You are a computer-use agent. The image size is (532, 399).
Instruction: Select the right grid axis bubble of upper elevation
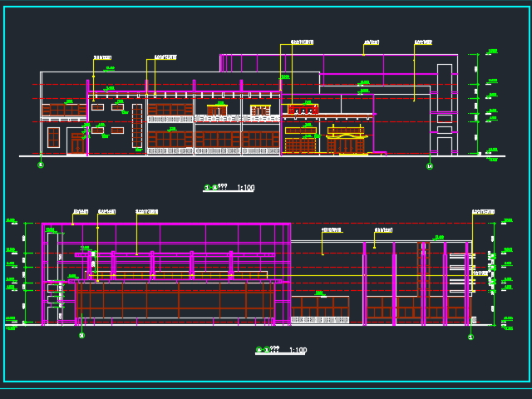[429, 166]
